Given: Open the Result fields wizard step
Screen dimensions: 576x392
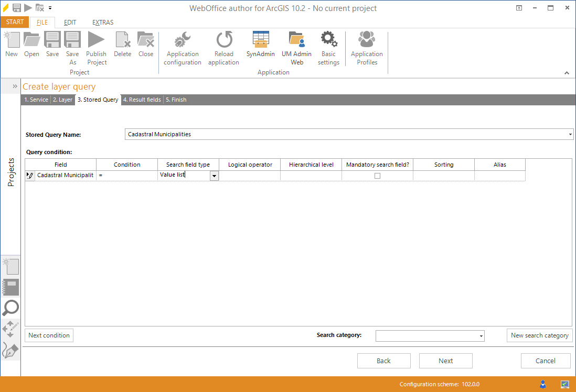Looking at the screenshot, I should coord(142,100).
